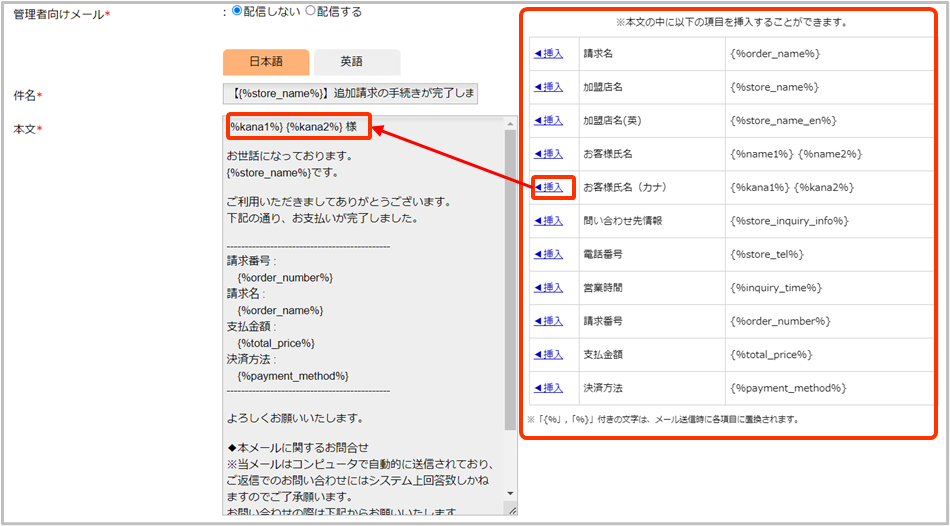
Task: Click the textarea resize handle corner
Action: (512, 511)
